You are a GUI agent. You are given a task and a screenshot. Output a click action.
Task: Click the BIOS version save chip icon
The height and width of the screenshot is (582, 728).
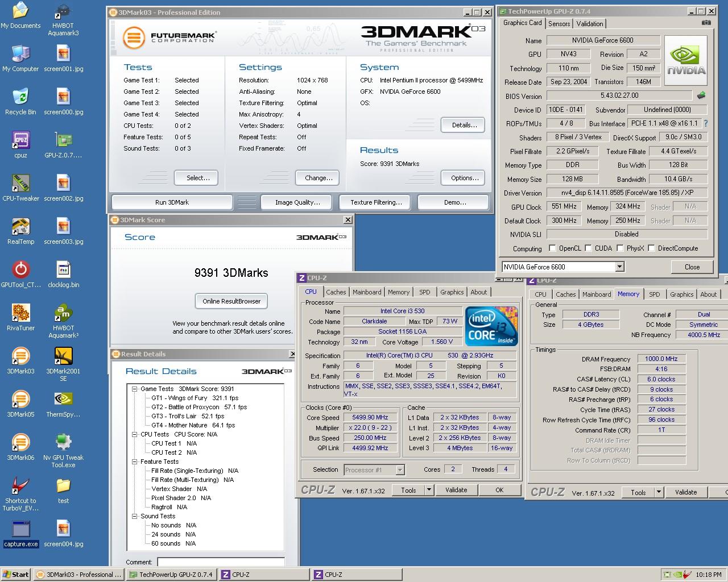coord(702,95)
